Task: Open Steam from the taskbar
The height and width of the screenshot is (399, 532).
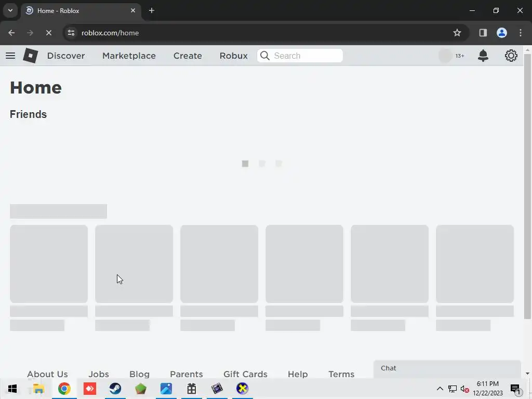Action: [115, 389]
